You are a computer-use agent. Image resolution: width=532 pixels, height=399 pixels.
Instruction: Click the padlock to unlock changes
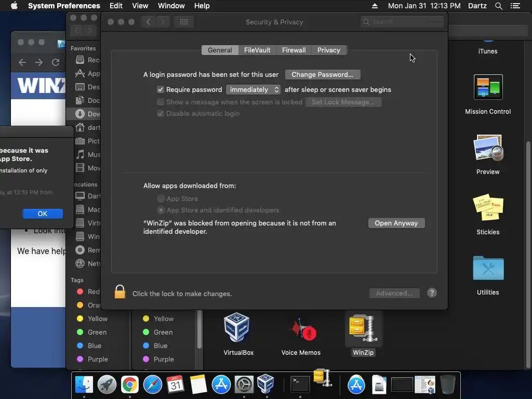pos(120,292)
